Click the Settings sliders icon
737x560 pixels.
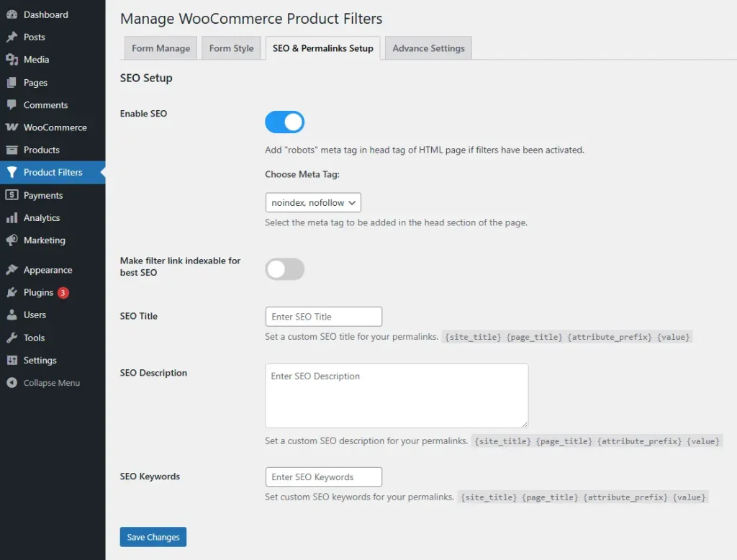coord(12,360)
